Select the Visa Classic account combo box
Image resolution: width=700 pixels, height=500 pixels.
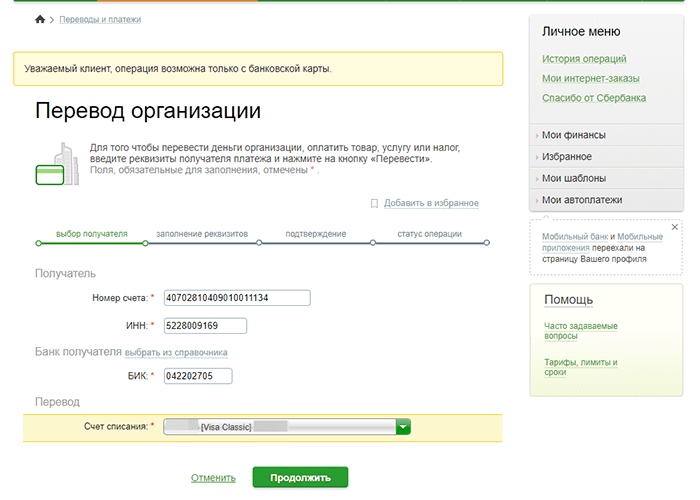coord(287,427)
